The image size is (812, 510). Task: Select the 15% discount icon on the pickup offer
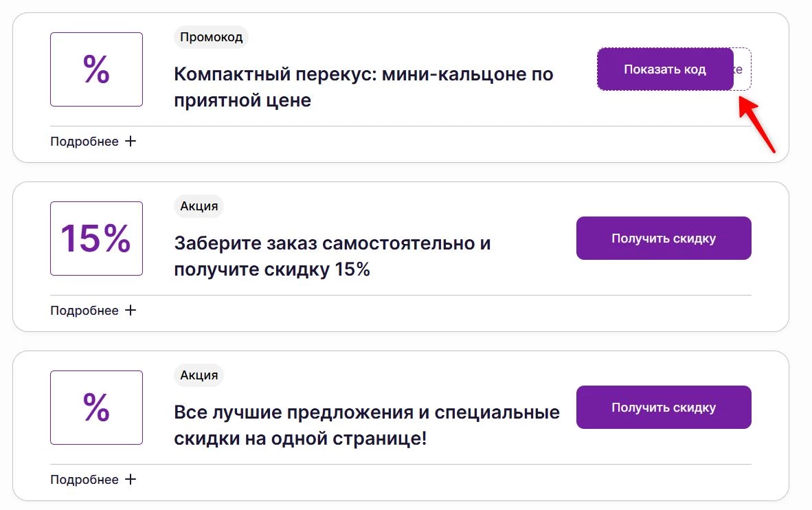(x=95, y=238)
